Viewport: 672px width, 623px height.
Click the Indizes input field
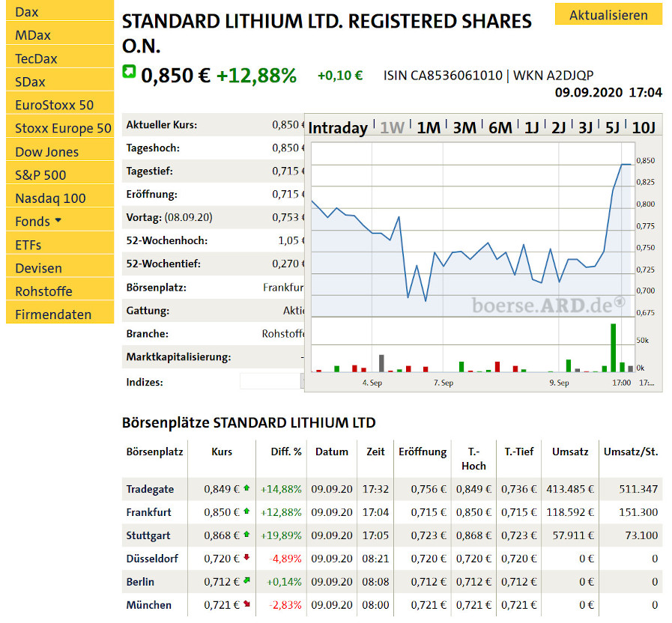[x=270, y=382]
